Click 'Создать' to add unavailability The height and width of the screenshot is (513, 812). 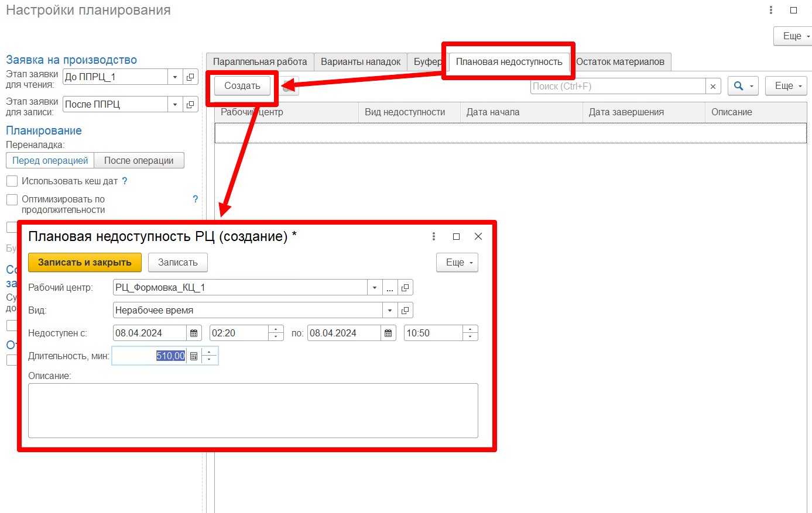(x=242, y=86)
